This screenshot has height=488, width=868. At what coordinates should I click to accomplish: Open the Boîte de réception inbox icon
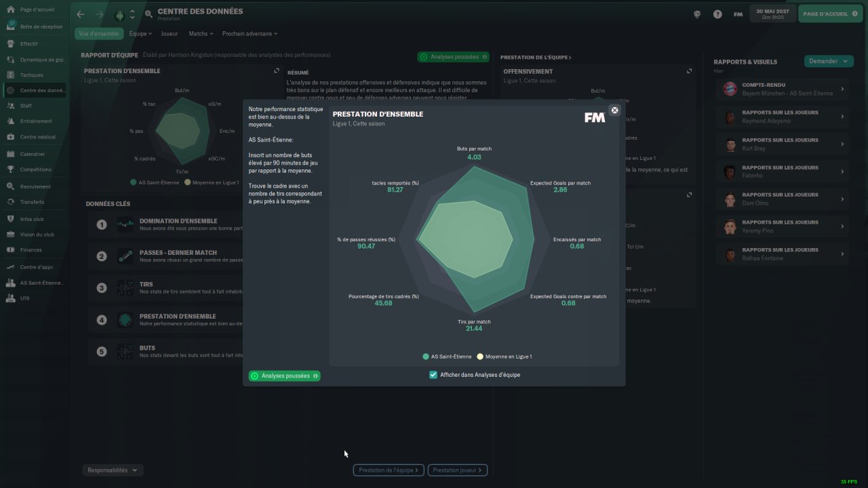pyautogui.click(x=11, y=26)
